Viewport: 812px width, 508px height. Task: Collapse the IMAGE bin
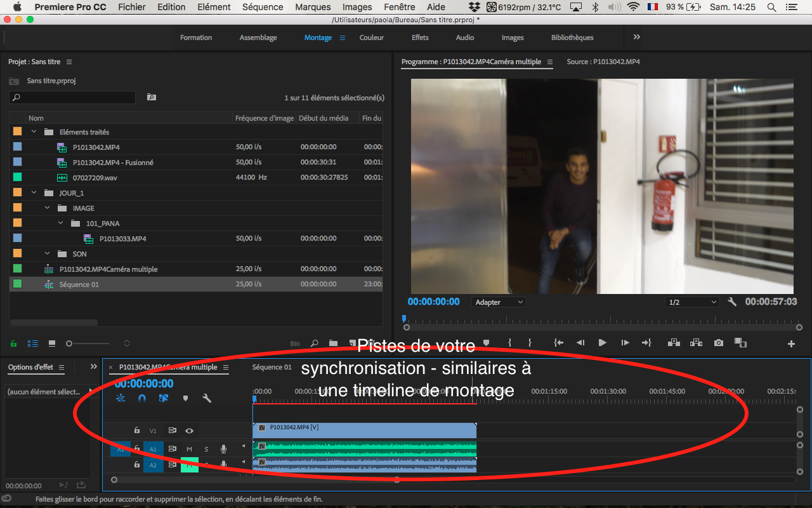pos(48,208)
